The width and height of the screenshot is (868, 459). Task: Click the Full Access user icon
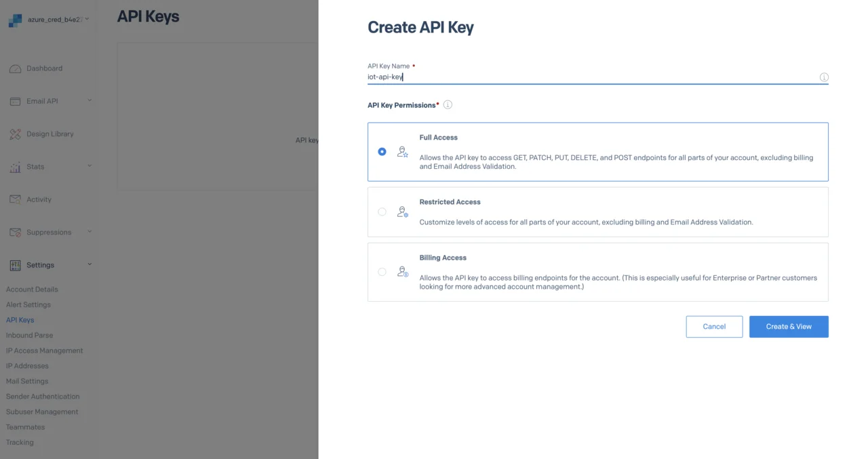pyautogui.click(x=403, y=152)
